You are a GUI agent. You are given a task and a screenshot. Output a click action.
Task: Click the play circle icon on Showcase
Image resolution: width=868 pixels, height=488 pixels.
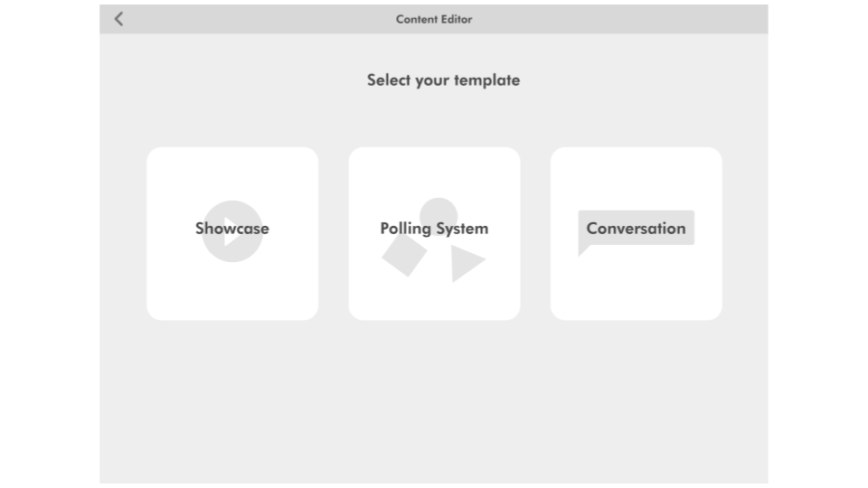coord(232,231)
